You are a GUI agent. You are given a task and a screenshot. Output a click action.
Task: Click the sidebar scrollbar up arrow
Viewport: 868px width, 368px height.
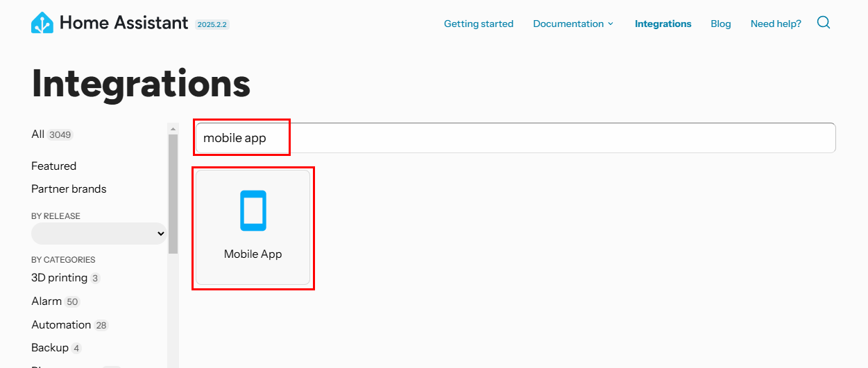(x=173, y=128)
